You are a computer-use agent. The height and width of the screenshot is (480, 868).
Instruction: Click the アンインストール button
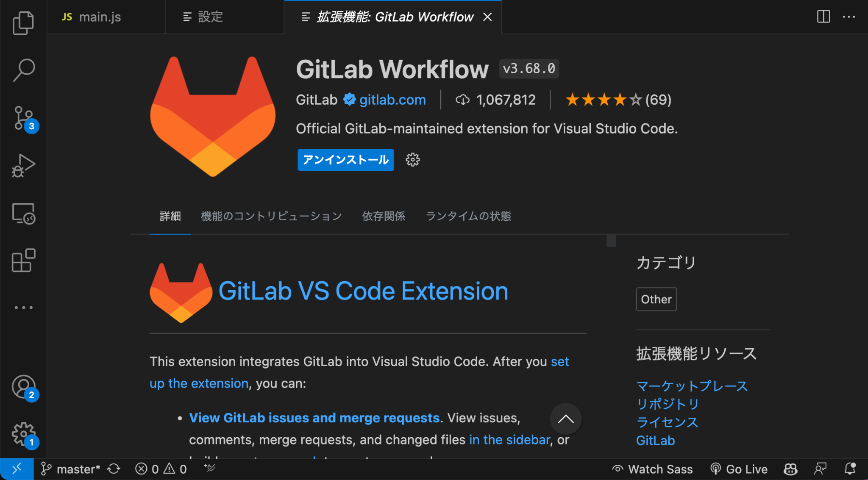click(x=345, y=160)
